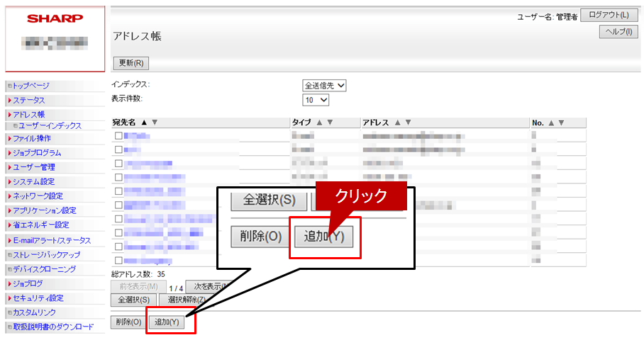Click descending sort arrow for タイプ column
The height and width of the screenshot is (340, 644).
click(330, 122)
